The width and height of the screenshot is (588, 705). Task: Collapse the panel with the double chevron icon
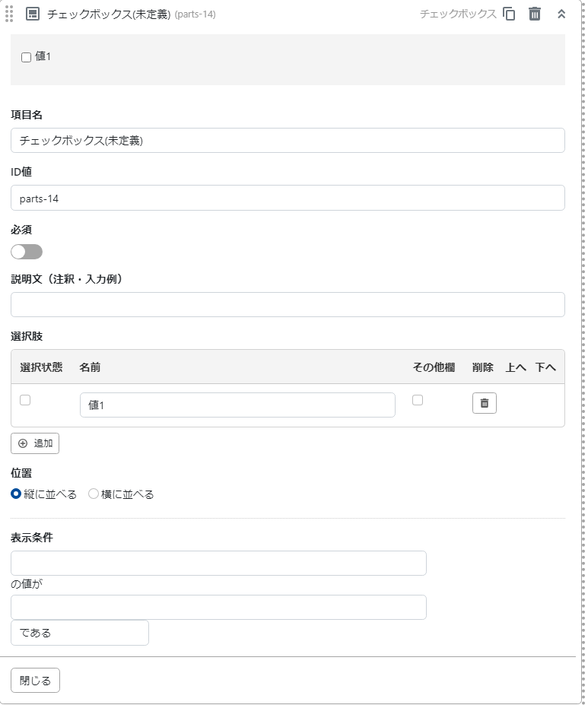click(561, 14)
